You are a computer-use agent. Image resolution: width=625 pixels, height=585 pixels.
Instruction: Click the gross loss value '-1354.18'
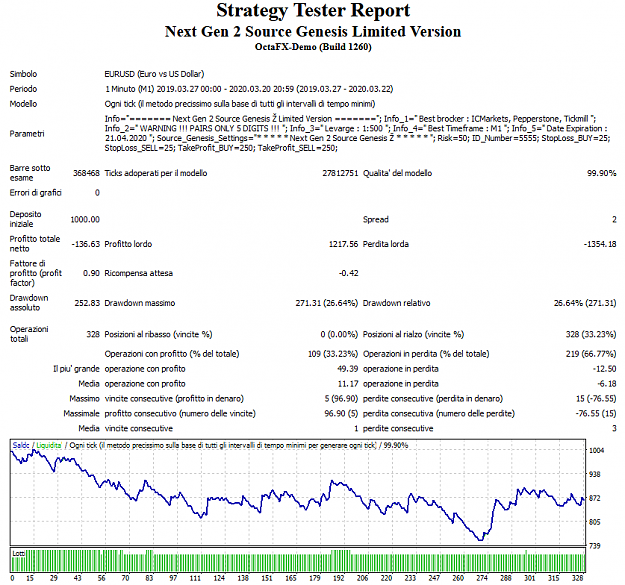(x=600, y=244)
